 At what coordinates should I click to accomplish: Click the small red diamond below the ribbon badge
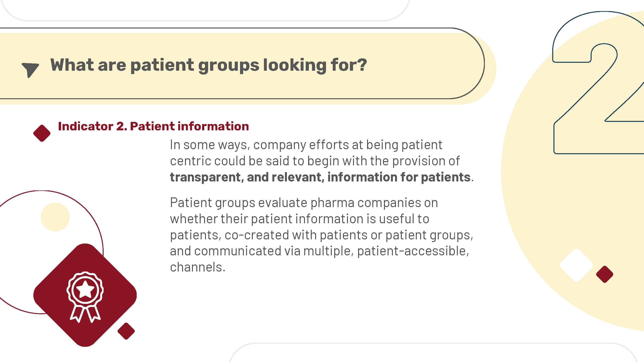[x=126, y=331]
